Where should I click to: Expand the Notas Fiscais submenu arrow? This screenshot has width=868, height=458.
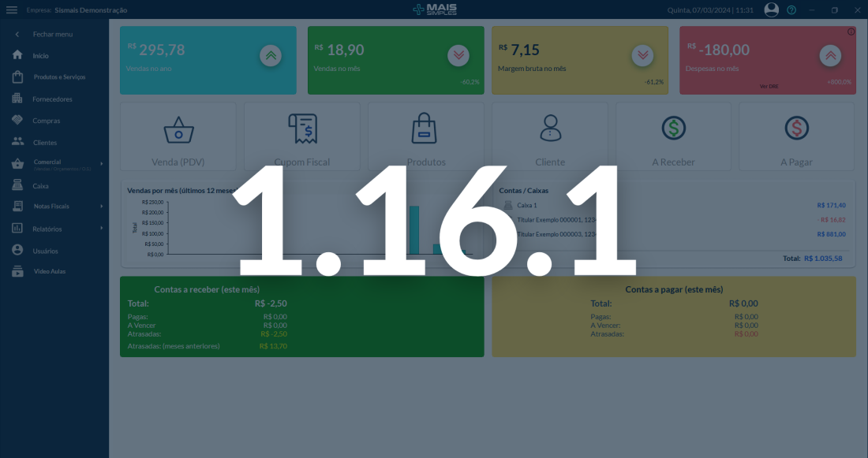(x=101, y=207)
